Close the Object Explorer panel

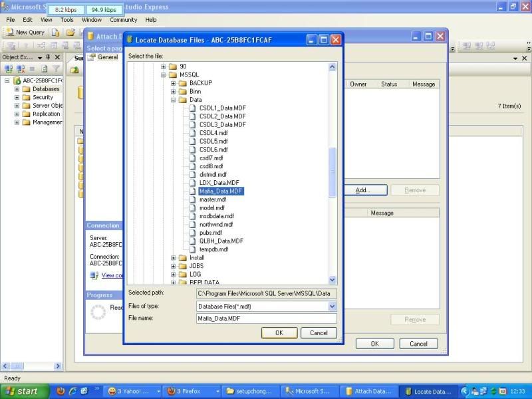(57, 57)
